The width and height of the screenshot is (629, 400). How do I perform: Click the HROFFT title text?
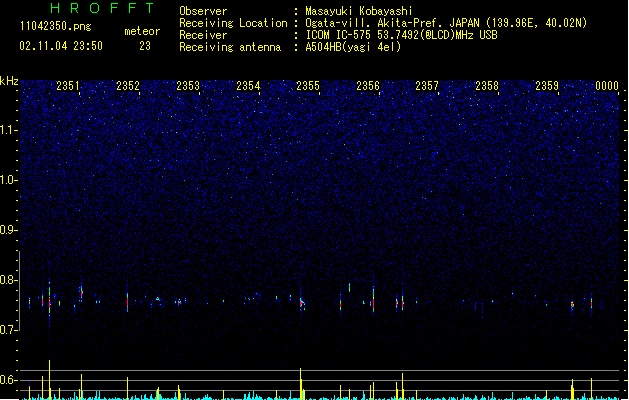pyautogui.click(x=102, y=8)
